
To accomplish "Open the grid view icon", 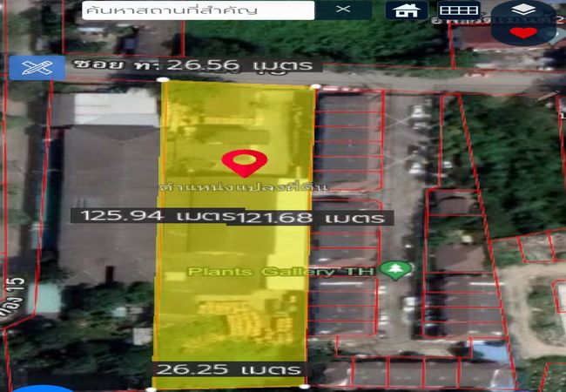I will [458, 10].
